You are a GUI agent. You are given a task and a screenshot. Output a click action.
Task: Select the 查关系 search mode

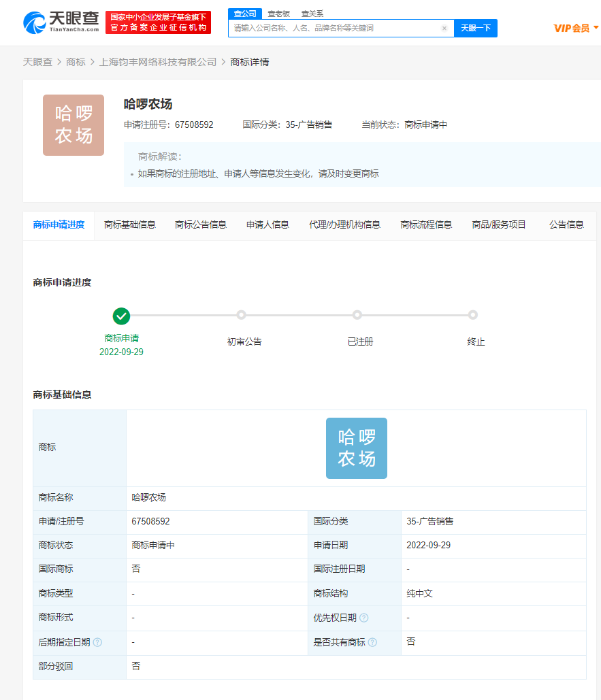click(312, 14)
